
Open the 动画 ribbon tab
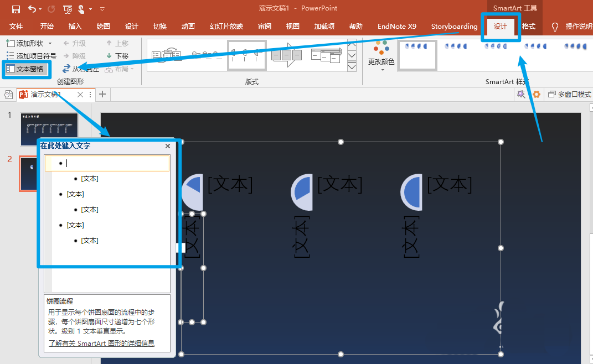[188, 26]
